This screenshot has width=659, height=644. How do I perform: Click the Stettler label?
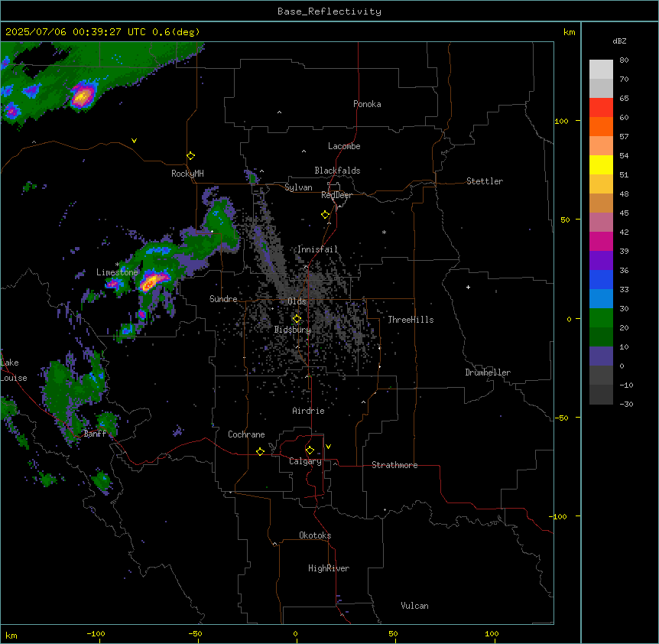484,181
